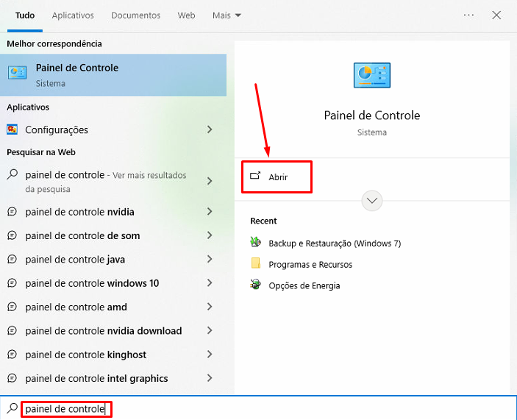Viewport: 517px width, 420px height.
Task: Expand more actions with the circular down chevron
Action: point(372,201)
